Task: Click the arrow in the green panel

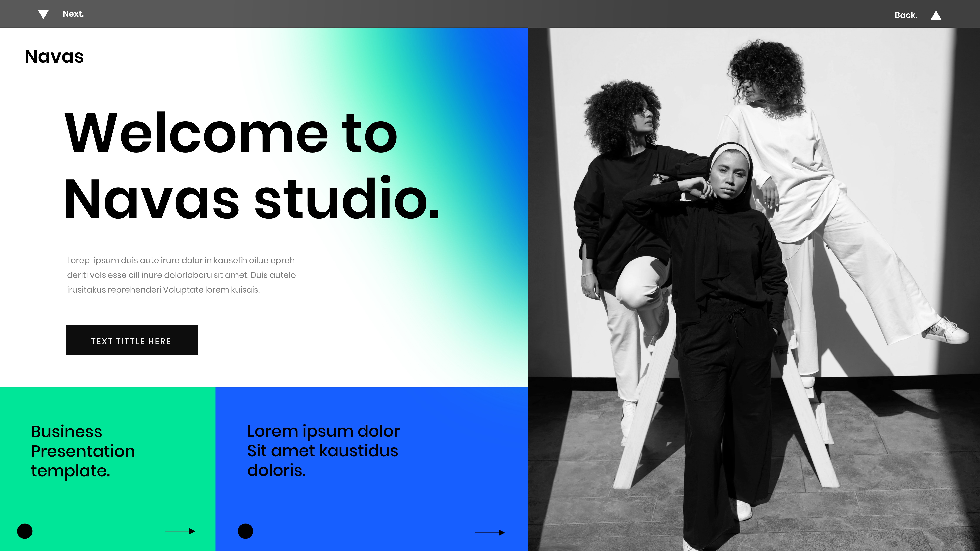Action: (180, 531)
